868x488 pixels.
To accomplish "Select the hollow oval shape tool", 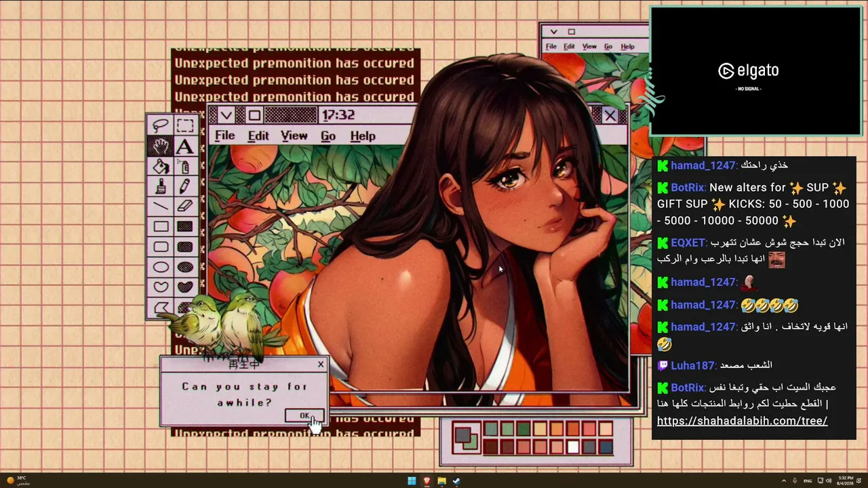I will tap(161, 267).
